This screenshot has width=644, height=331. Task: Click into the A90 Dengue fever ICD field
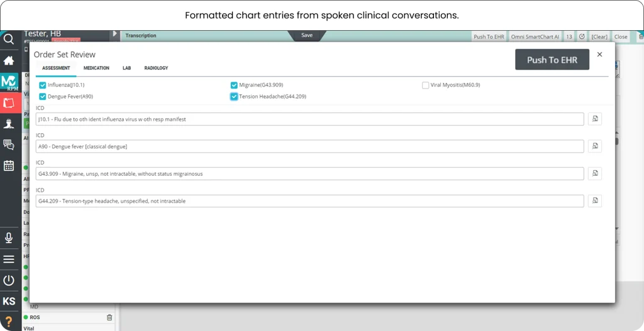[309, 146]
